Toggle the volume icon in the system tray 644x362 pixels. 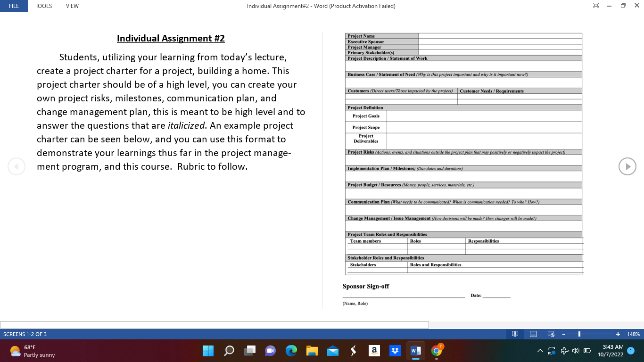pos(576,351)
